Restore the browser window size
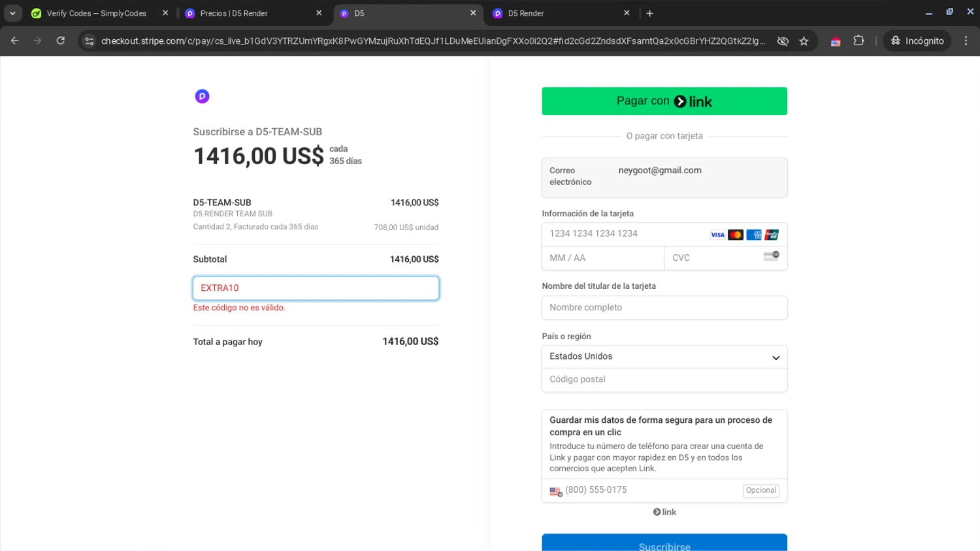Screen dimensions: 980x551 pos(949,12)
